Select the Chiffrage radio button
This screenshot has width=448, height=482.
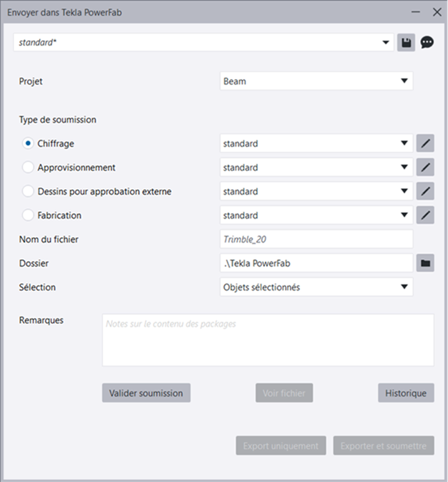[28, 144]
